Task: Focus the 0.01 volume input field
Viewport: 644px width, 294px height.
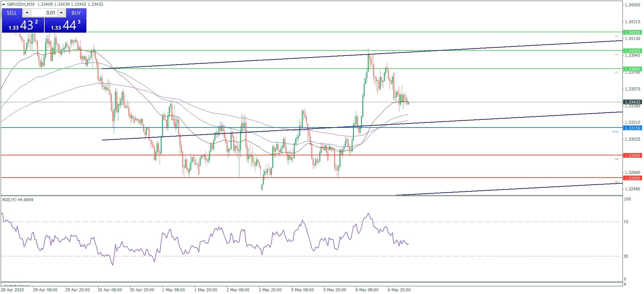Action: coord(44,13)
